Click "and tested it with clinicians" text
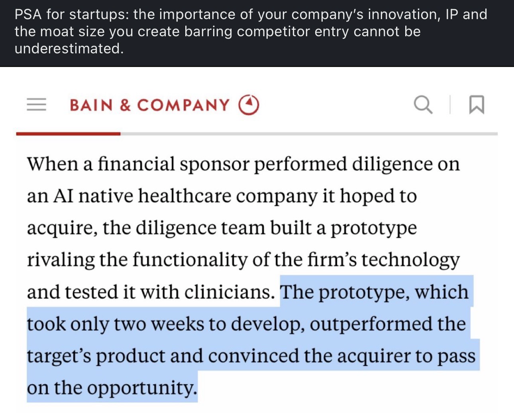The image size is (514, 420). click(151, 292)
